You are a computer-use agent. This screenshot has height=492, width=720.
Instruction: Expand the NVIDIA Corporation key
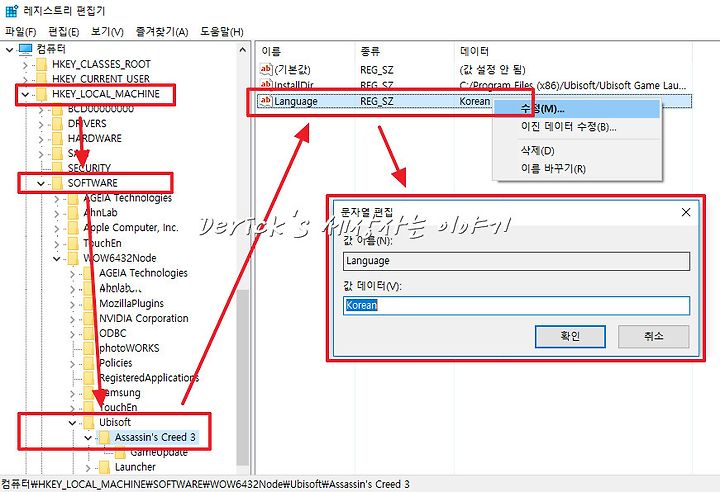[x=72, y=319]
